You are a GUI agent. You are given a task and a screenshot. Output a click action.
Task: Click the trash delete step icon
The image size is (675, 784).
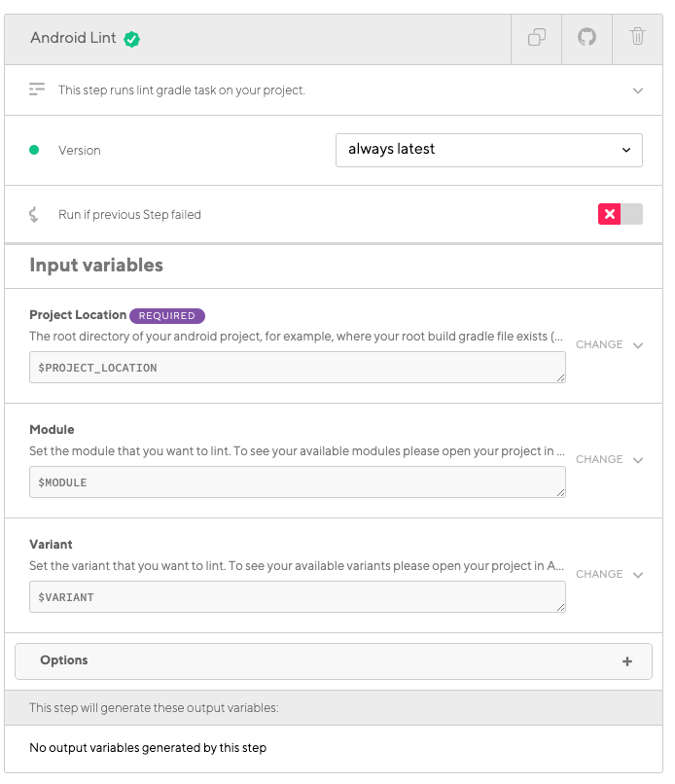pyautogui.click(x=637, y=38)
